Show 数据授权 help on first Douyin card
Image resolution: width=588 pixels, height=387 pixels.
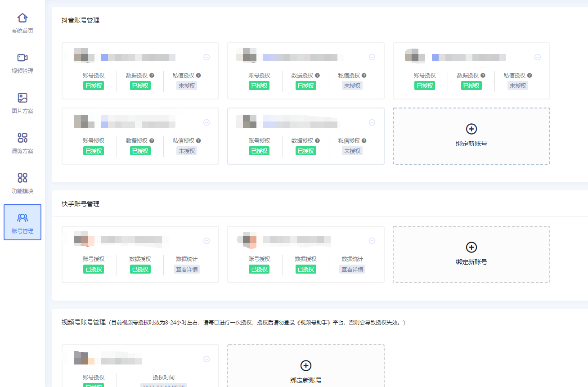coord(152,76)
